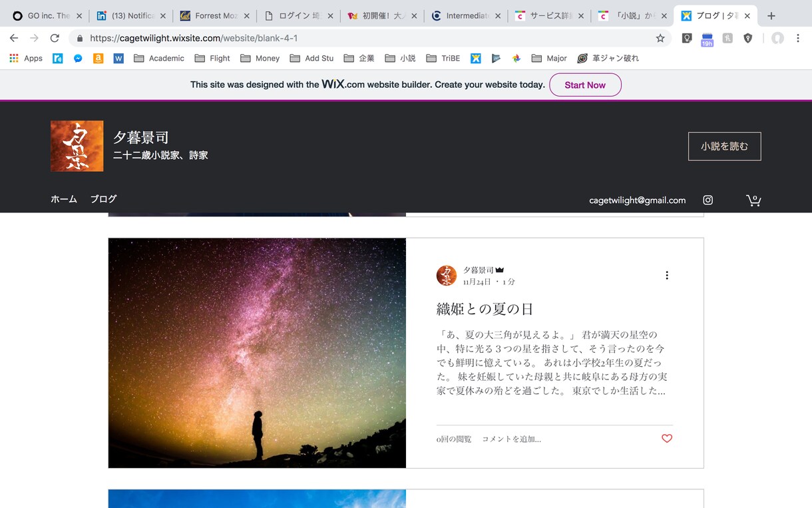Click the subtitle 二十二歳小説家、詩家

(160, 155)
